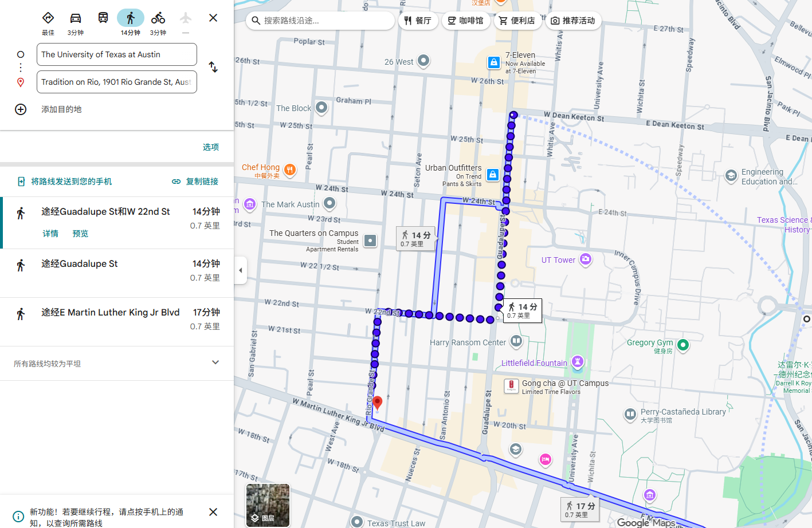The image size is (812, 528).
Task: Close the directions panel
Action: coord(213,18)
